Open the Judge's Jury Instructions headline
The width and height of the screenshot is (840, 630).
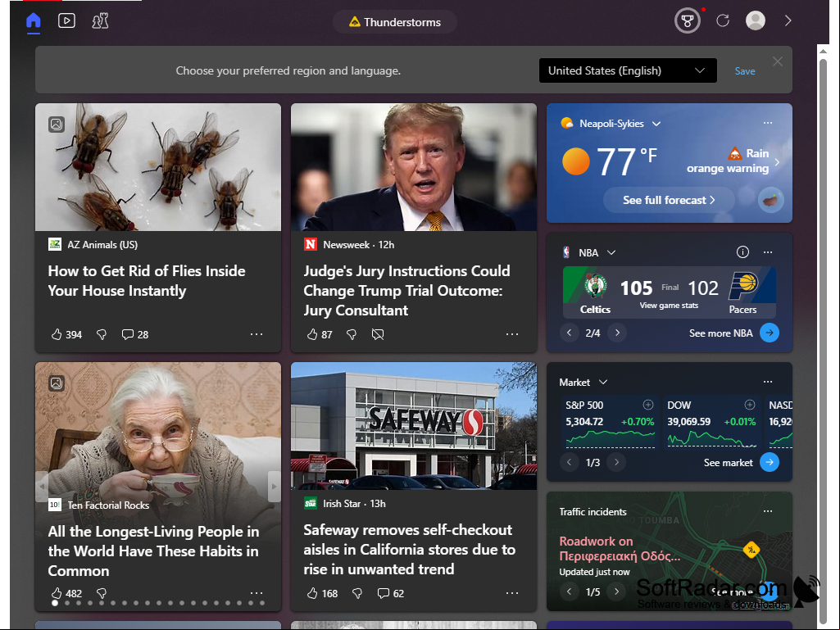406,290
